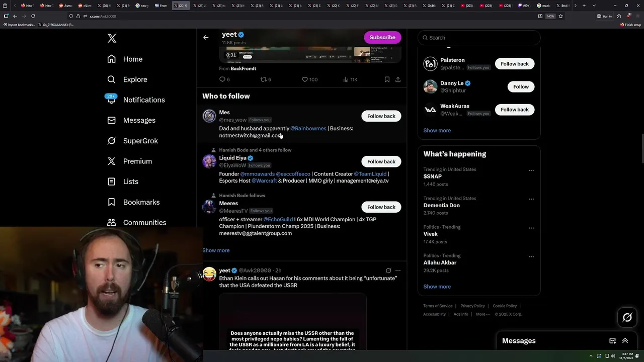Open the @Rainbowmes mention link

(308, 128)
